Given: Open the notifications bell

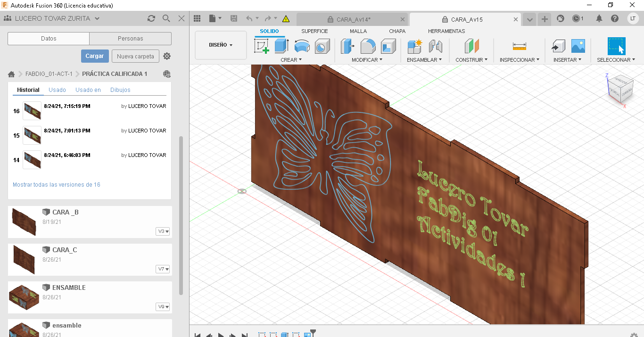Looking at the screenshot, I should click(x=599, y=18).
